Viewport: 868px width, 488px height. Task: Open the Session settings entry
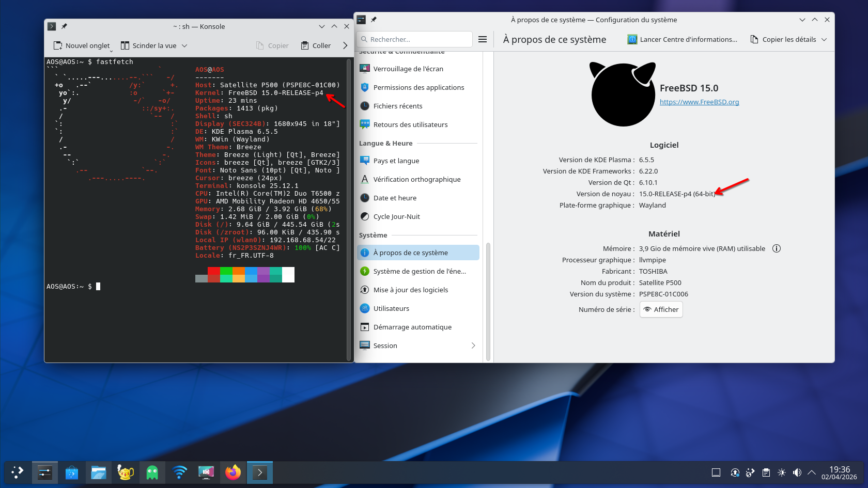click(x=417, y=345)
